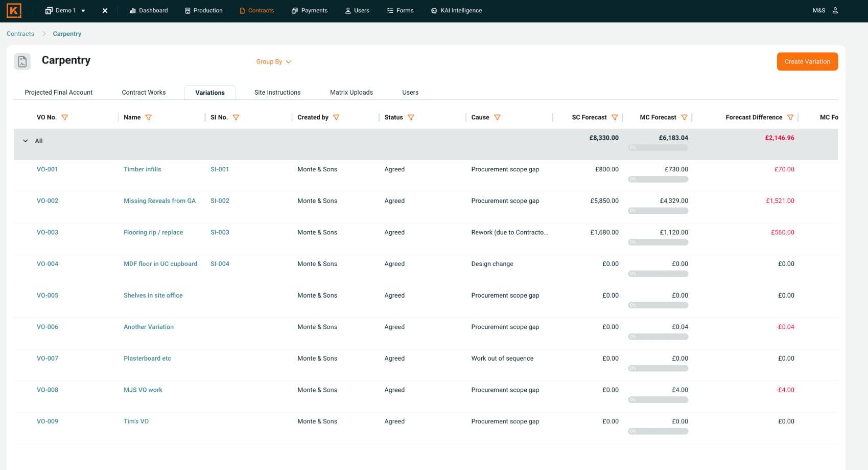Viewport: 868px width, 470px height.
Task: Collapse the All group row
Action: pyautogui.click(x=26, y=141)
